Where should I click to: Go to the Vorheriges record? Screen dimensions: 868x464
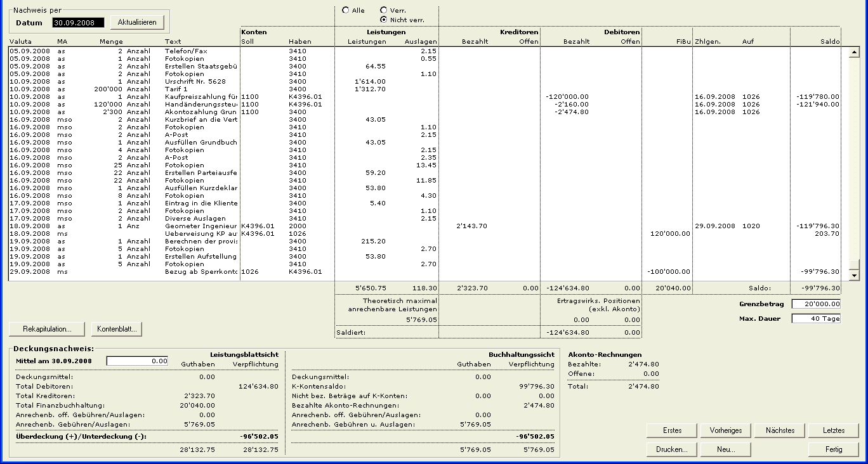tap(726, 430)
